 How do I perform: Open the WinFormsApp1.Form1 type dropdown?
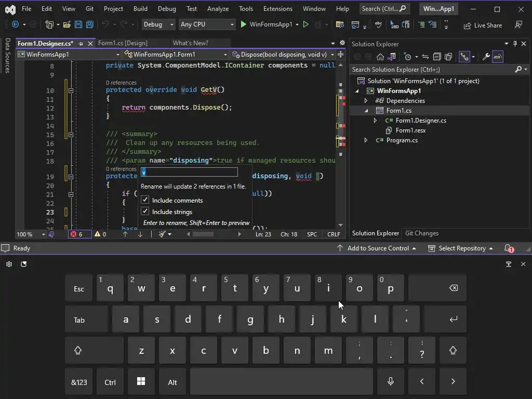point(176,54)
